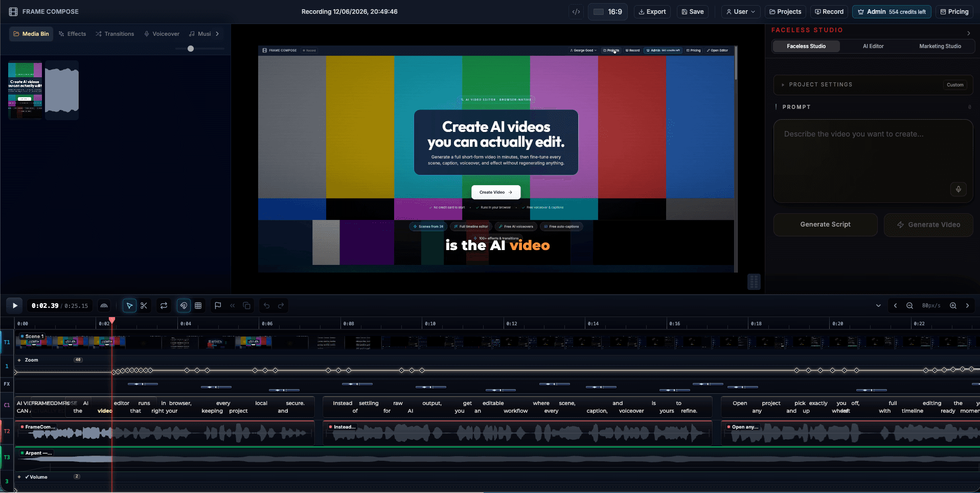Play the timeline with the play button
This screenshot has width=980, height=493.
15,306
